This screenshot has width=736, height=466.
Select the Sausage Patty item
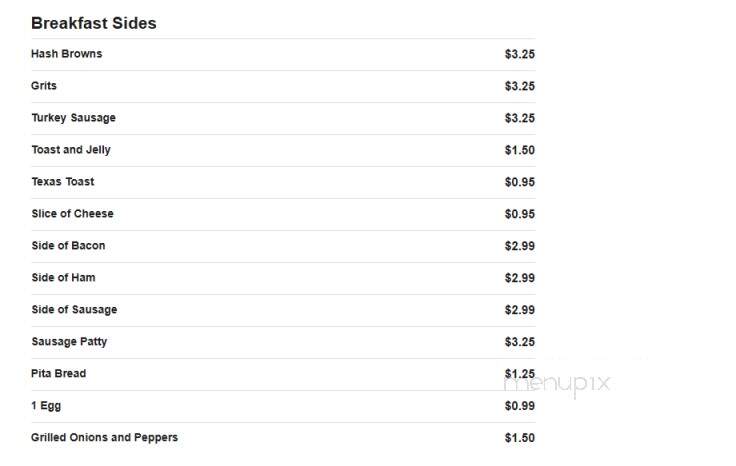(69, 341)
